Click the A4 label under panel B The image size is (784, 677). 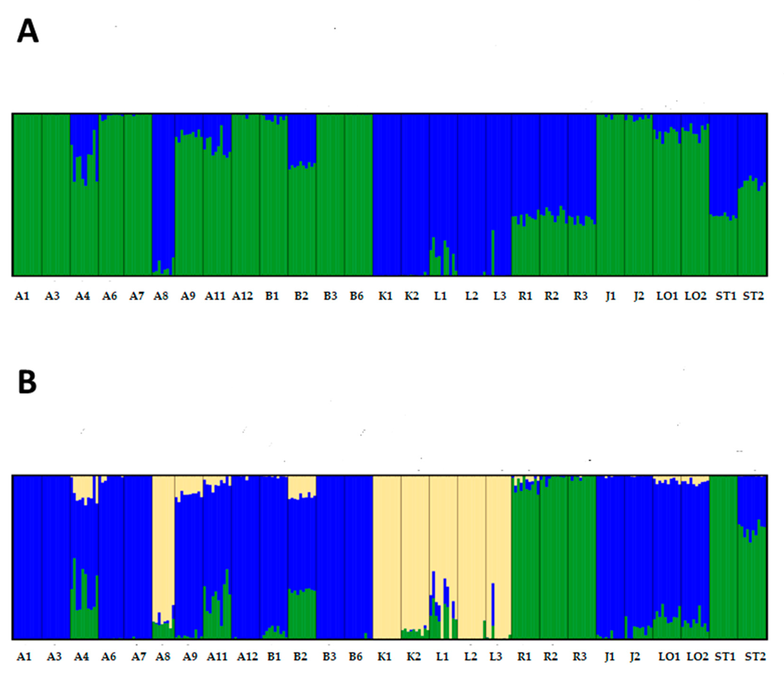81,657
